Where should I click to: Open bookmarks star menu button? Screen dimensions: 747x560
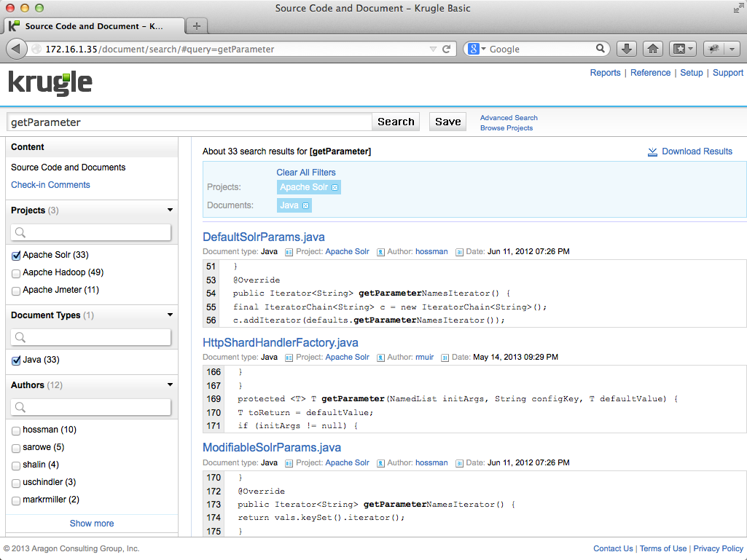(679, 49)
